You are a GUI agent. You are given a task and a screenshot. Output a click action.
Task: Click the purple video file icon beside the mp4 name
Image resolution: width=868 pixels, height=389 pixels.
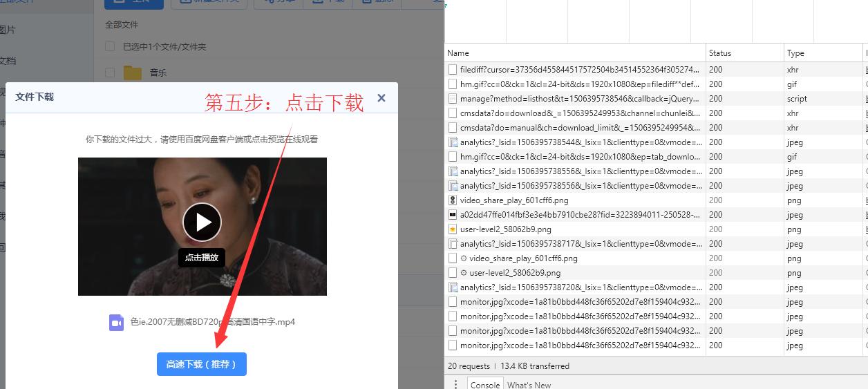tap(116, 323)
